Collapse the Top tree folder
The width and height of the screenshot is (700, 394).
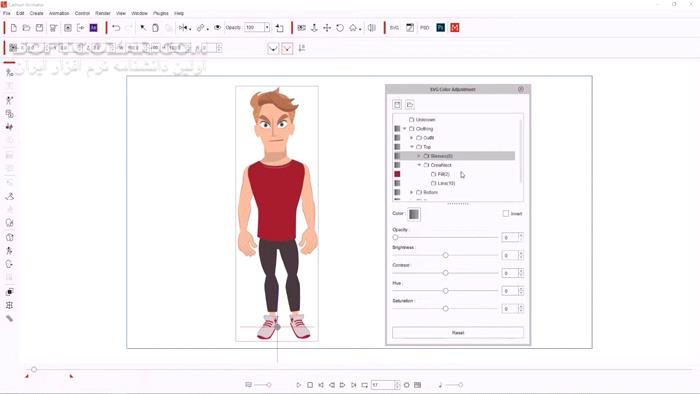412,147
